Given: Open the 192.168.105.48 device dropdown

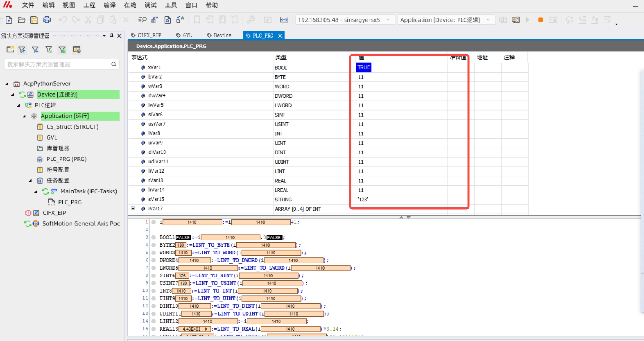Looking at the screenshot, I should 388,20.
